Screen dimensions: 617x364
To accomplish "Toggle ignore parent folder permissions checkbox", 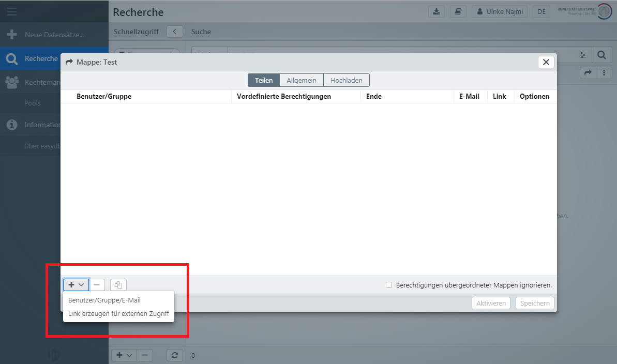I will coord(389,285).
